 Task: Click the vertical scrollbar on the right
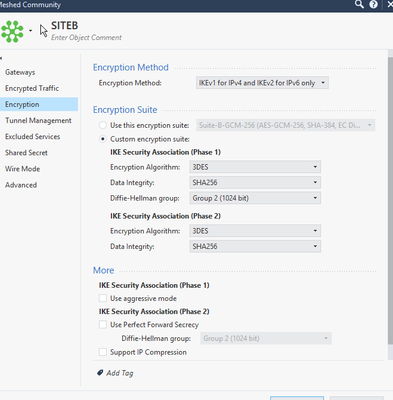click(390, 200)
